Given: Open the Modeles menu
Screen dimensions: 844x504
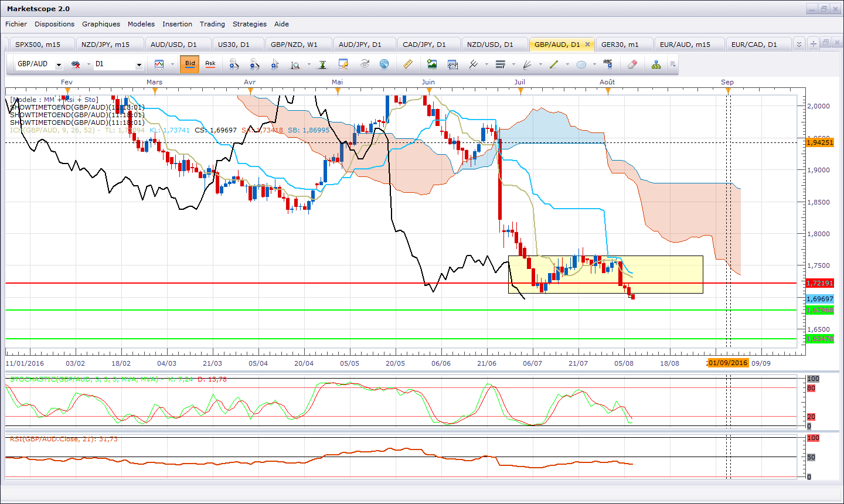Looking at the screenshot, I should coord(141,24).
